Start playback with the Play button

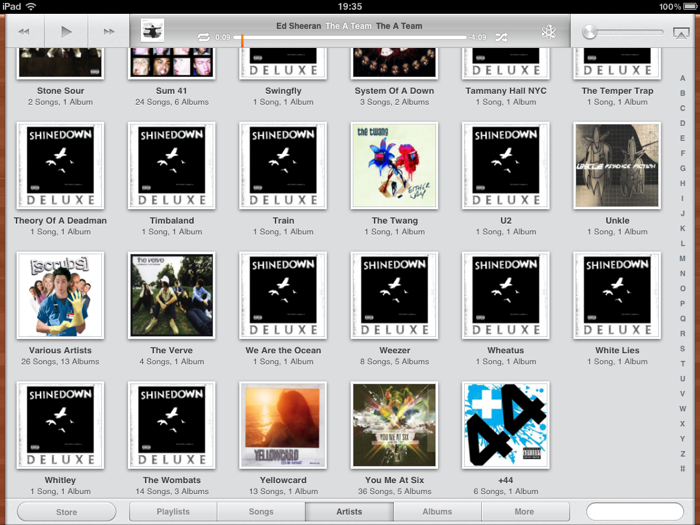[66, 32]
